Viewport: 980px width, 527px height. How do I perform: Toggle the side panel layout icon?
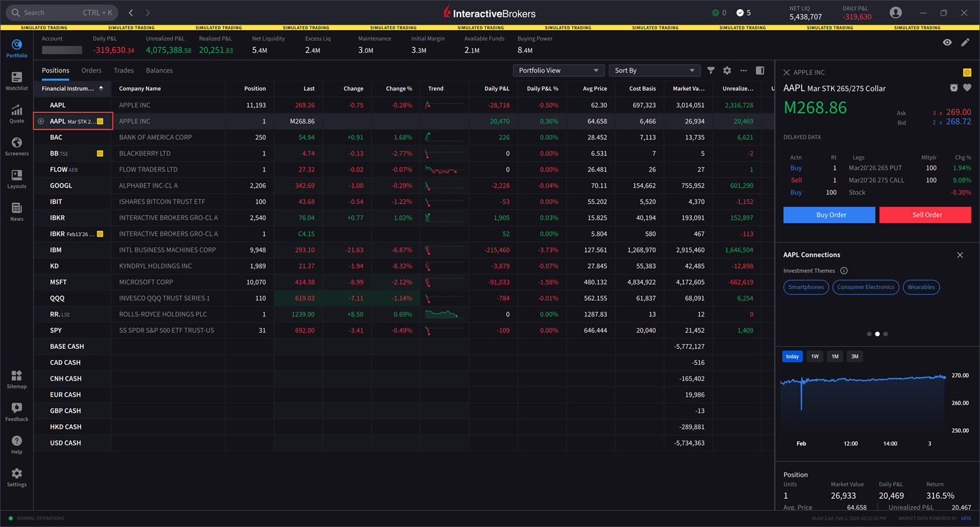coord(760,71)
